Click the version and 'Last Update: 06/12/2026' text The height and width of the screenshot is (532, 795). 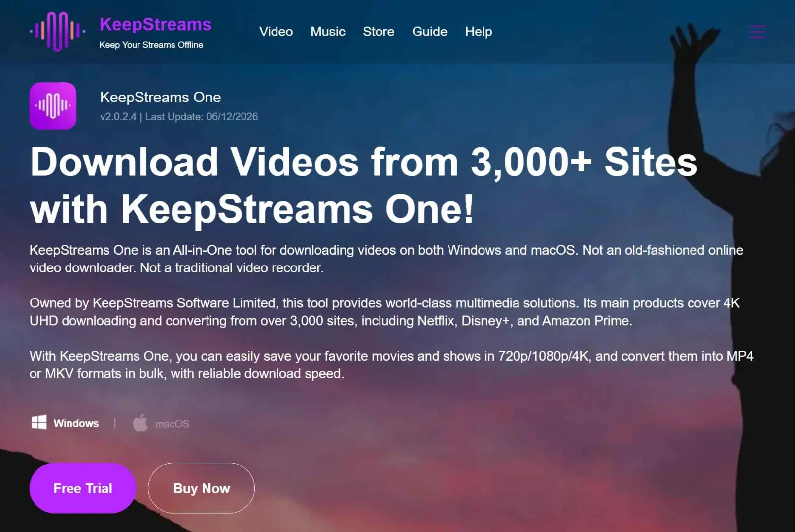pos(179,117)
